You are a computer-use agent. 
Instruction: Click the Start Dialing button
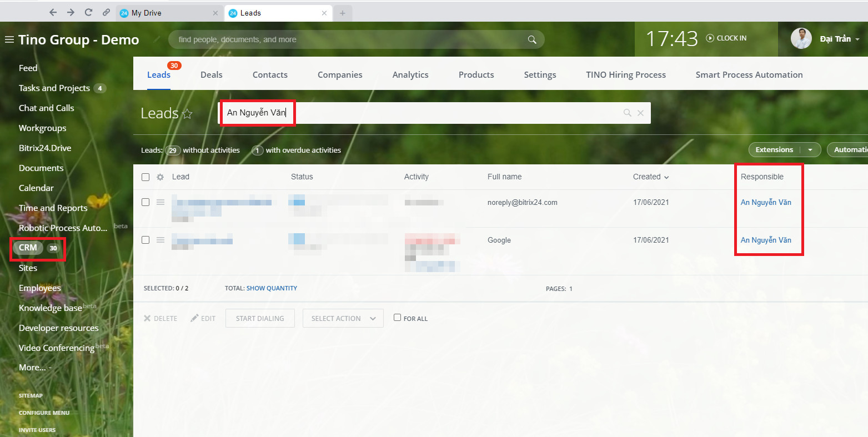click(260, 318)
